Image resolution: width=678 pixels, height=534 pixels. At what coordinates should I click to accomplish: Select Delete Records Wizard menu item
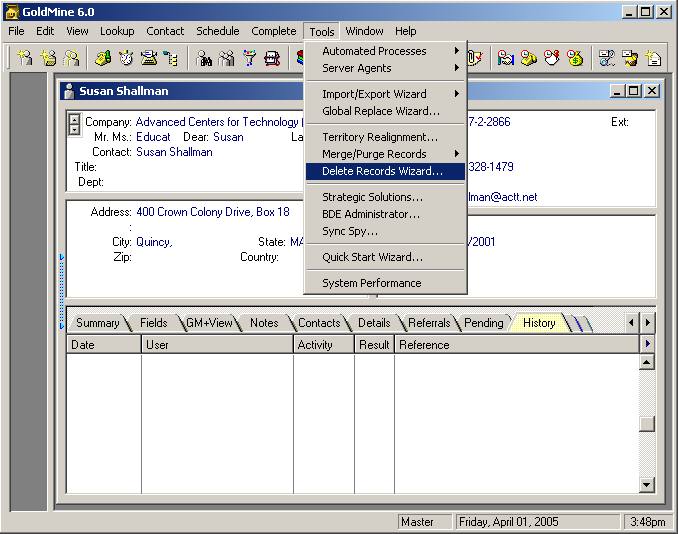point(382,171)
